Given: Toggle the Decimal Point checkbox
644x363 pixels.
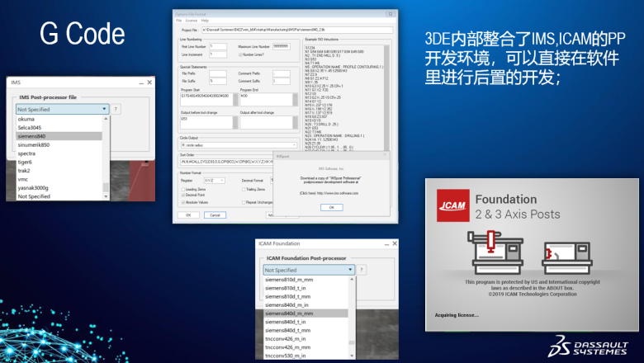Looking at the screenshot, I should 183,195.
